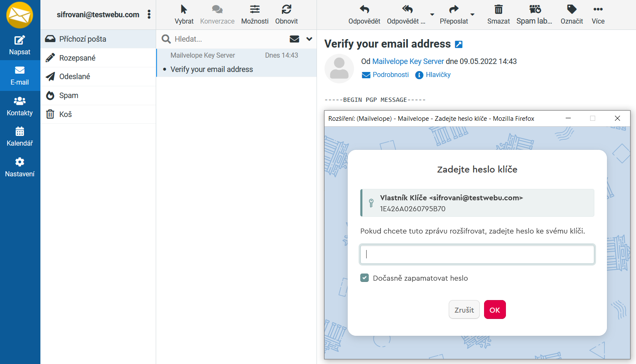Delete message with Smazat

499,15
